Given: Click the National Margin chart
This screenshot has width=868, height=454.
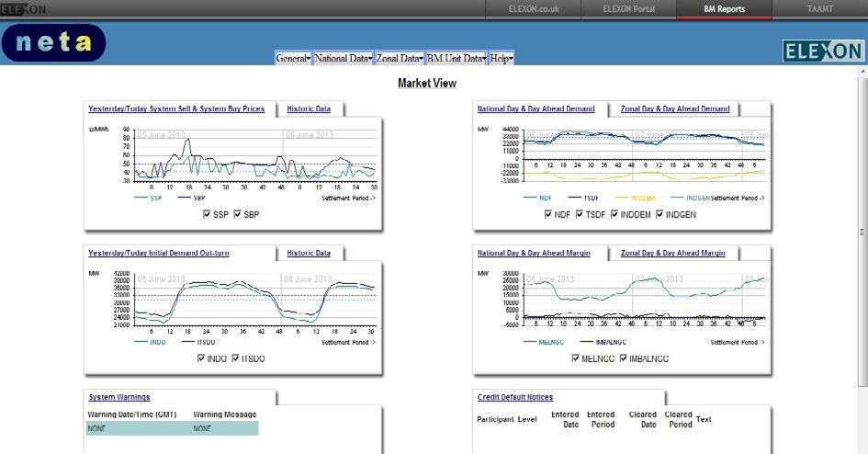Looking at the screenshot, I should [622, 308].
